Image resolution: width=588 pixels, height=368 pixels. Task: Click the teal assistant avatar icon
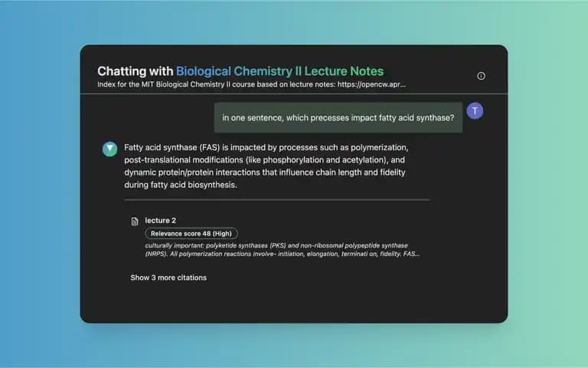click(110, 149)
